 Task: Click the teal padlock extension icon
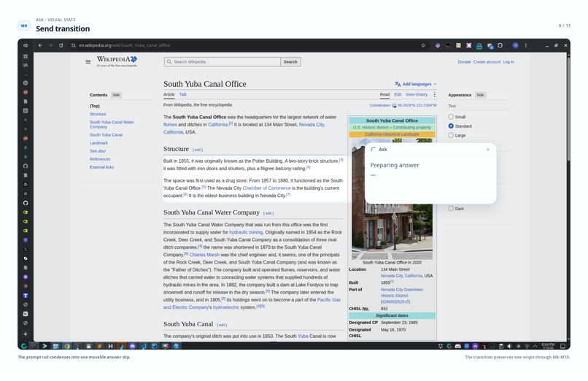click(479, 46)
